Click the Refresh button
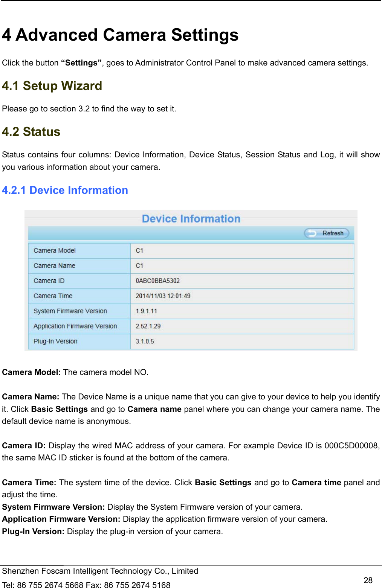Image resolution: width=382 pixels, height=588 pixels. click(326, 233)
